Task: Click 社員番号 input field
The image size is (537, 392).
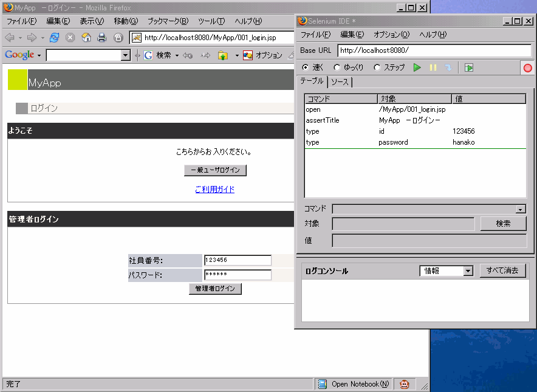Action: pyautogui.click(x=238, y=260)
